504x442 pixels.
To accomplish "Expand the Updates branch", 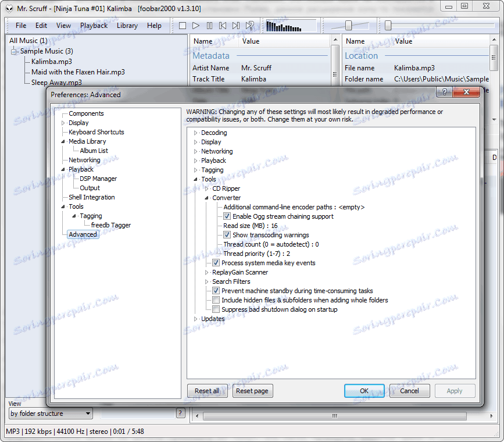I will coord(195,319).
